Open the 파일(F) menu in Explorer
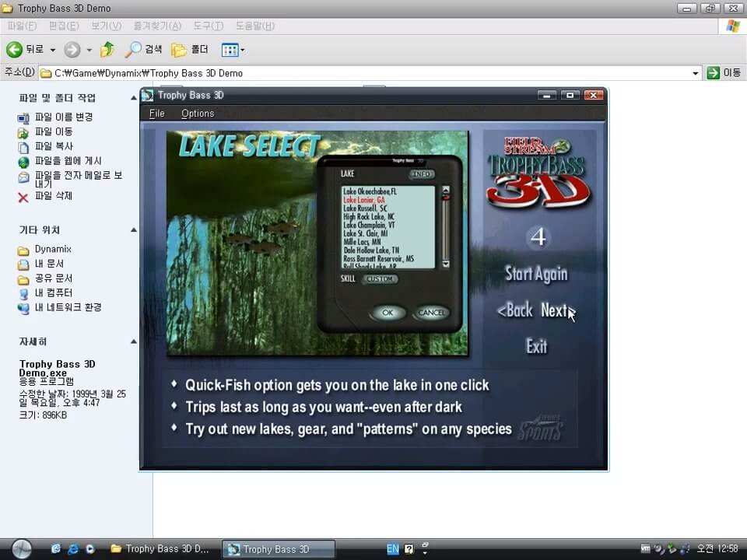Viewport: 747px width, 560px height. pyautogui.click(x=22, y=26)
